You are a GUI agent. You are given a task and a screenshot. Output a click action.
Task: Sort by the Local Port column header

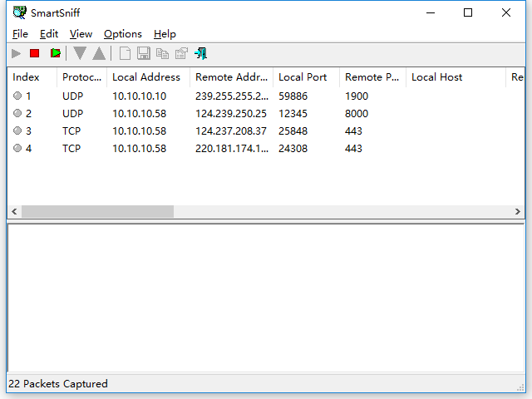click(307, 77)
